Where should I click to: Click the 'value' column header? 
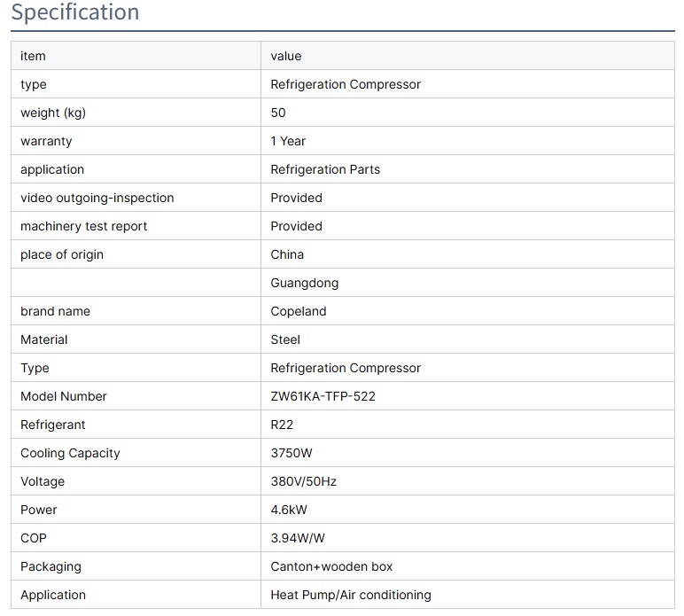point(286,56)
